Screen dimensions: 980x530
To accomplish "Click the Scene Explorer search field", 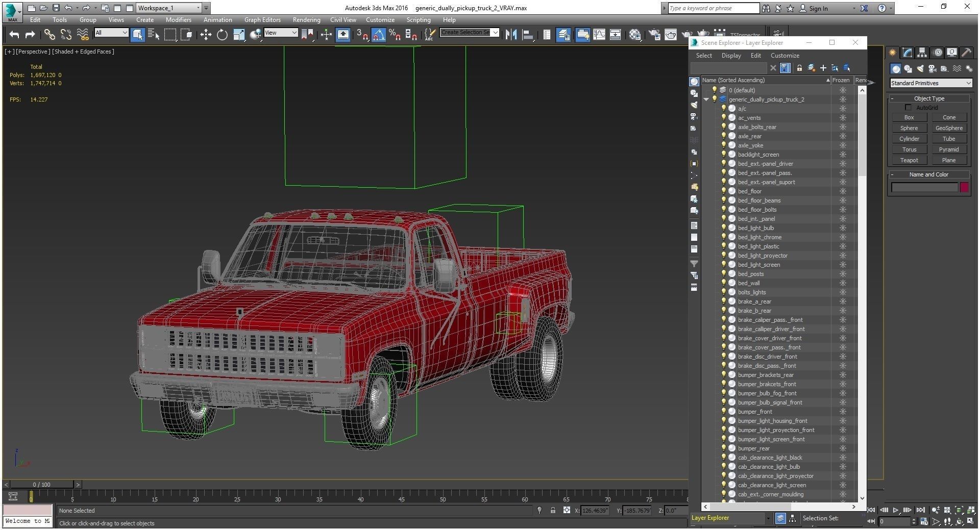I will (x=728, y=68).
